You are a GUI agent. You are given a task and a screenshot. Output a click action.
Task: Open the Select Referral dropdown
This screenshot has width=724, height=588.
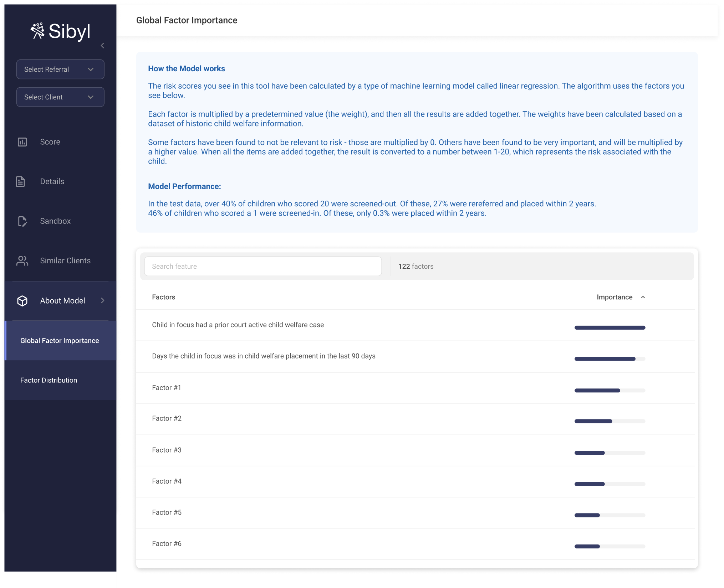point(60,69)
